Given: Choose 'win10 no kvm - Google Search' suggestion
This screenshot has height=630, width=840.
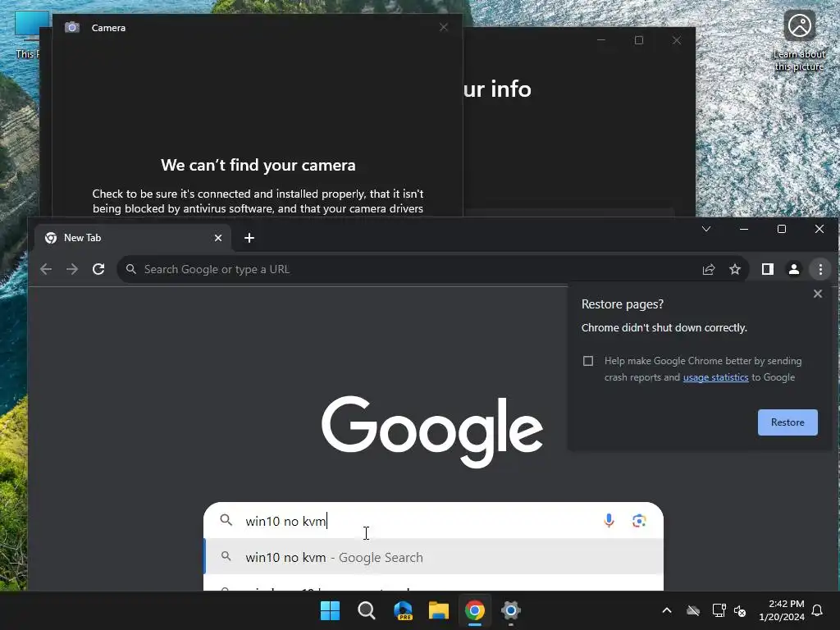Looking at the screenshot, I should tap(434, 557).
